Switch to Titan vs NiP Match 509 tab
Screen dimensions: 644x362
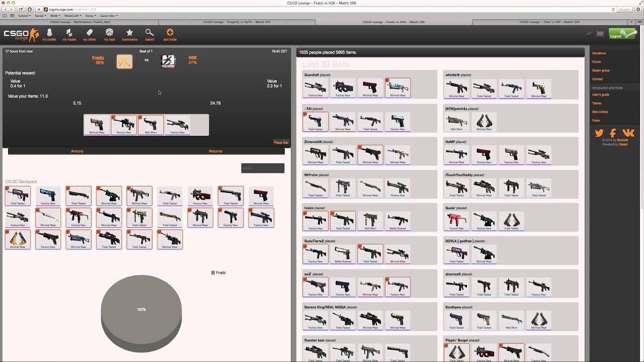[549, 22]
